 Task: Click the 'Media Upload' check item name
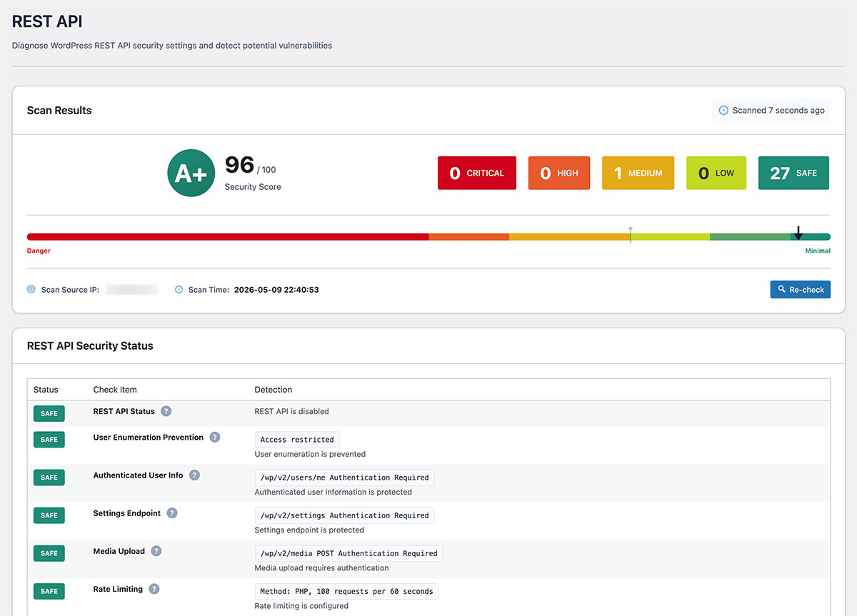(119, 551)
